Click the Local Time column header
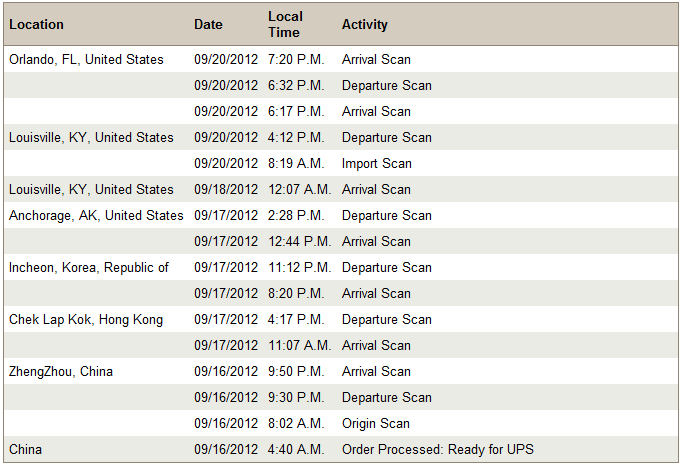 pyautogui.click(x=285, y=24)
